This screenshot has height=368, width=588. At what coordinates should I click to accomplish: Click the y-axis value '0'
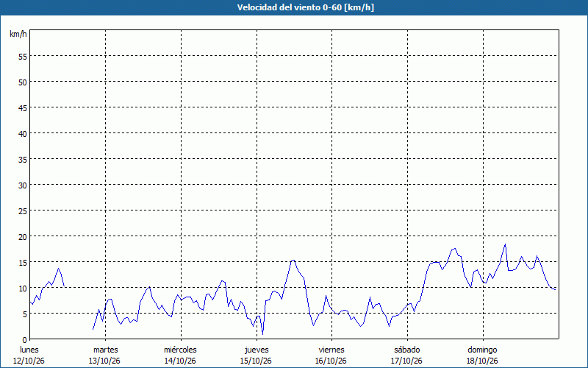(x=25, y=340)
